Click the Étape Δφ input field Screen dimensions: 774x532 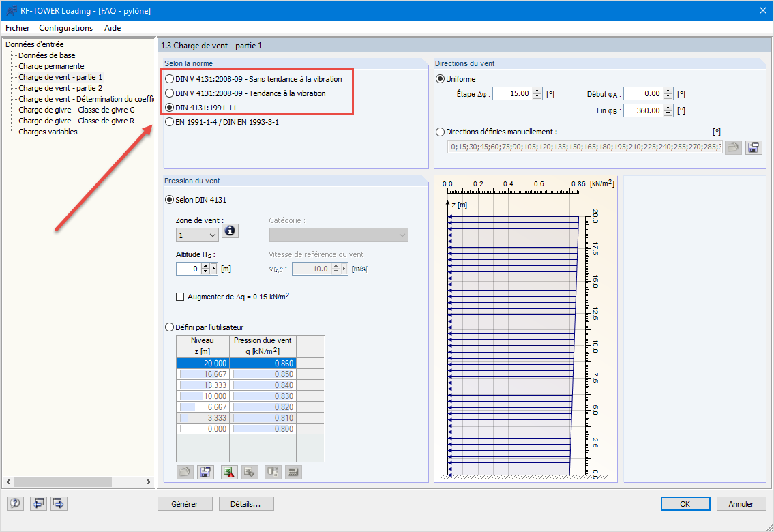[x=512, y=93]
